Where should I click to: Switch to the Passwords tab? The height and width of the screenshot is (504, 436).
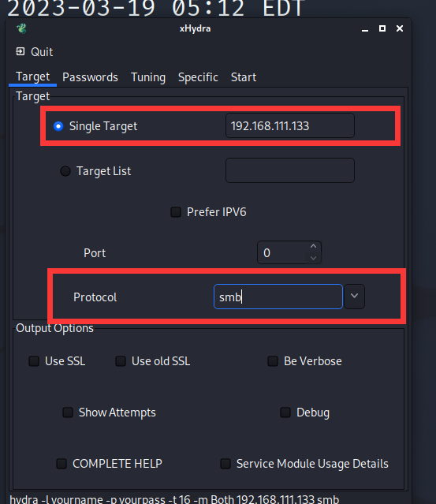(x=91, y=77)
